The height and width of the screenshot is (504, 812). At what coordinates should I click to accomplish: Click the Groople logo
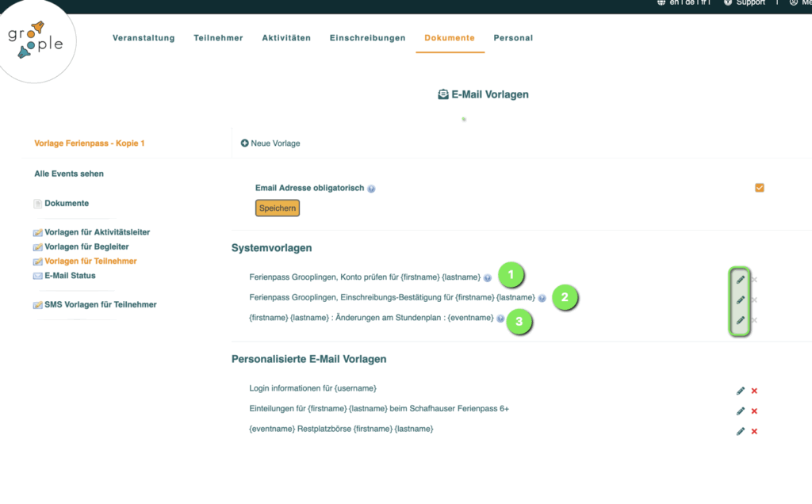click(36, 40)
